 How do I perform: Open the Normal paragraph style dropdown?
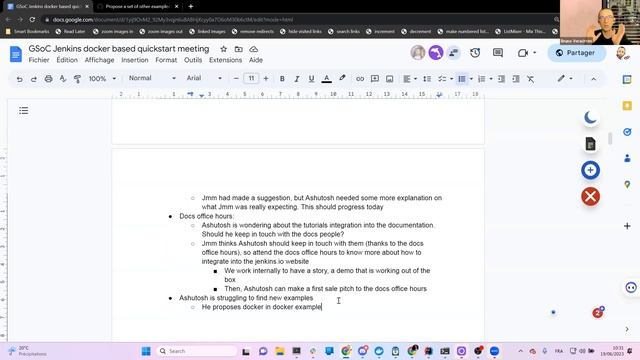point(152,78)
